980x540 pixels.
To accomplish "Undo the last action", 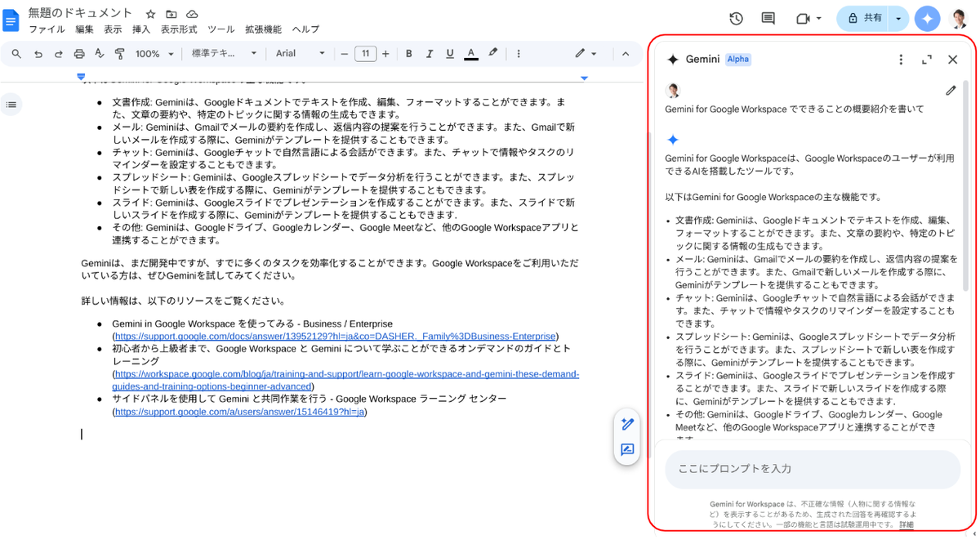I will tap(38, 54).
